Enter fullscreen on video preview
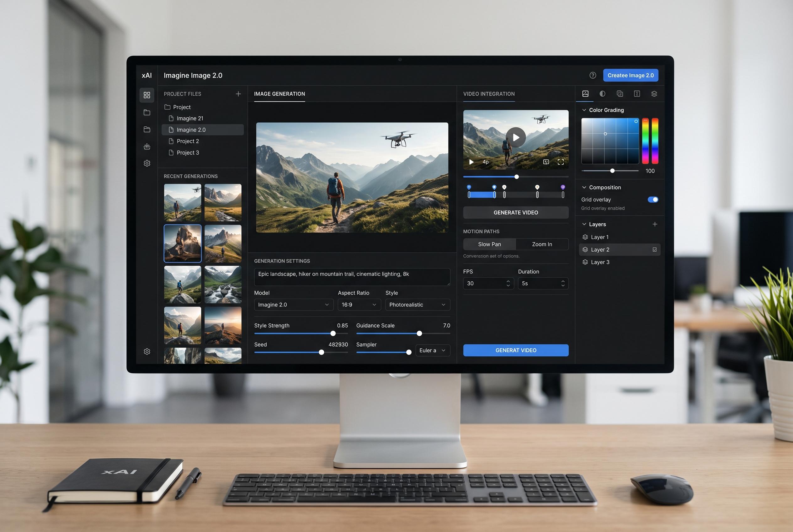 (x=561, y=162)
